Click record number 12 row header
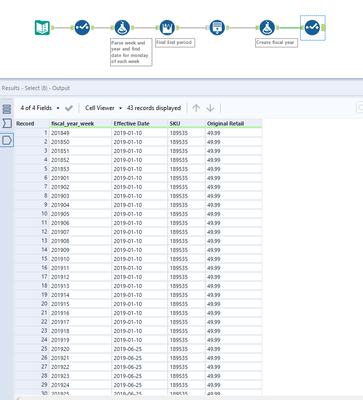The width and height of the screenshot is (363, 400). click(32, 232)
